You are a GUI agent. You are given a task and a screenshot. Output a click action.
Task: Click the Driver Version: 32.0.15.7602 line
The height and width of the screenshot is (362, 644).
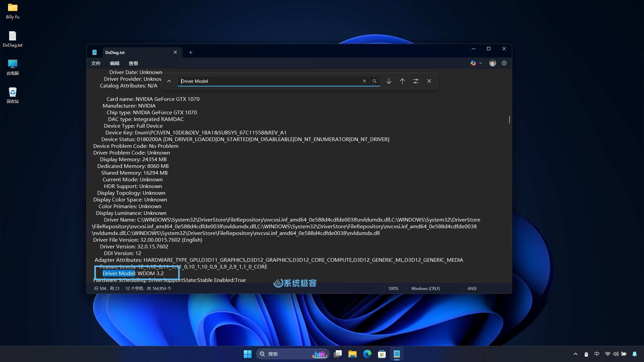134,247
